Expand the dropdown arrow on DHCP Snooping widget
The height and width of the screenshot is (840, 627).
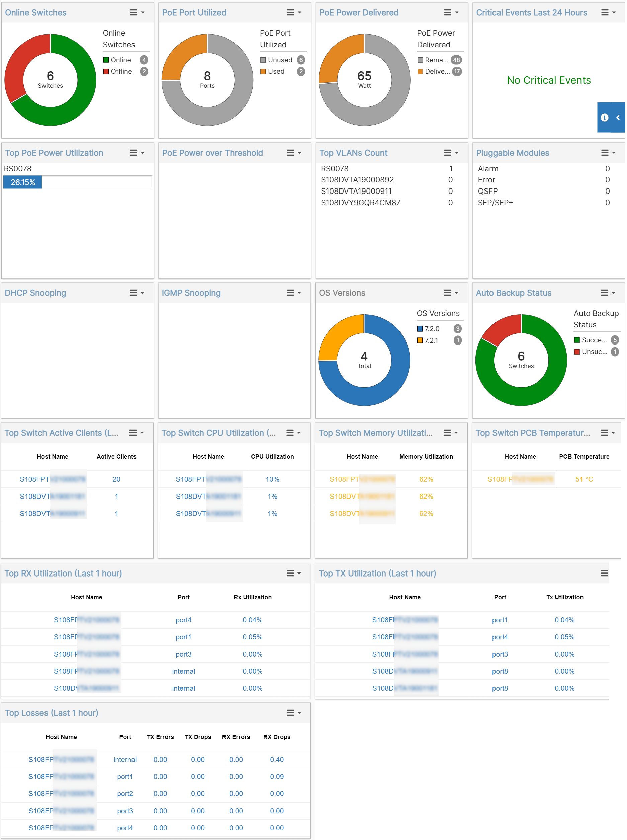142,292
